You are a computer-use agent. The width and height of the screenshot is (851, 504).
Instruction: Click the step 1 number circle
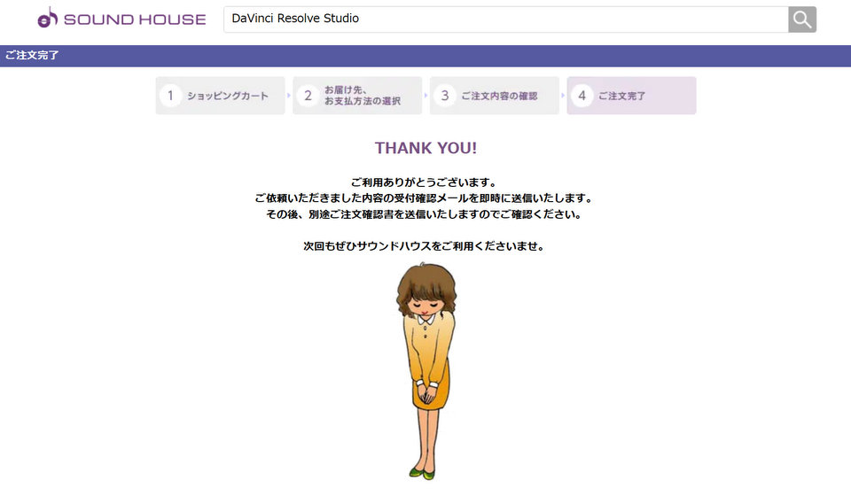[170, 96]
